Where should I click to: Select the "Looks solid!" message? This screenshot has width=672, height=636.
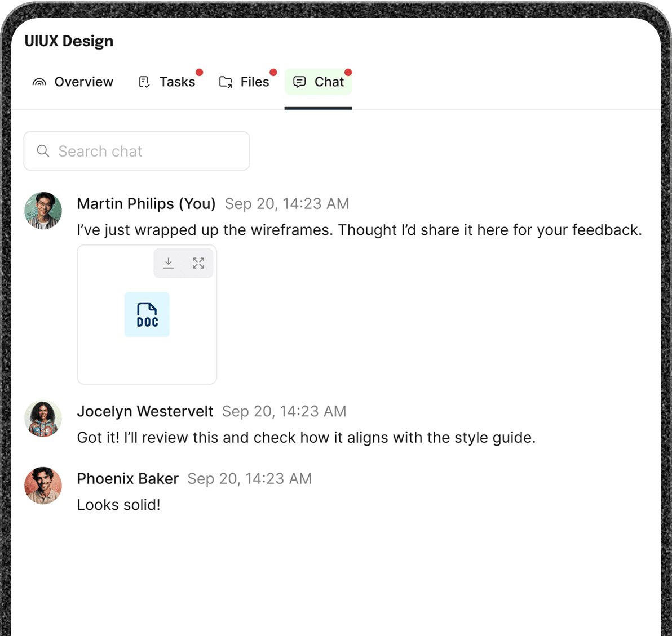pos(118,505)
